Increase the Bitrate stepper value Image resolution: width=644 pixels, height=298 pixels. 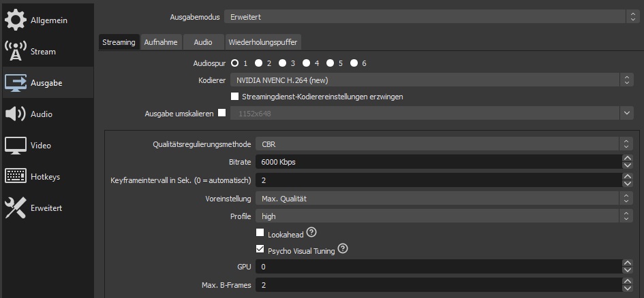pyautogui.click(x=627, y=159)
